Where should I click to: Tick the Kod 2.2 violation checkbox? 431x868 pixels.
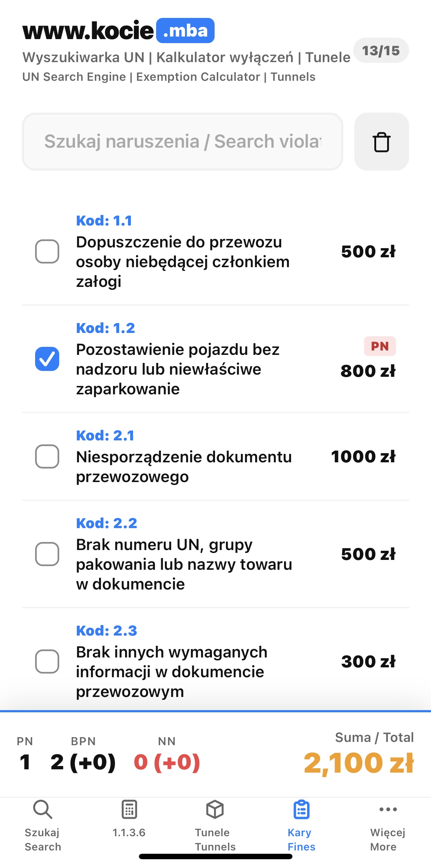pos(47,554)
